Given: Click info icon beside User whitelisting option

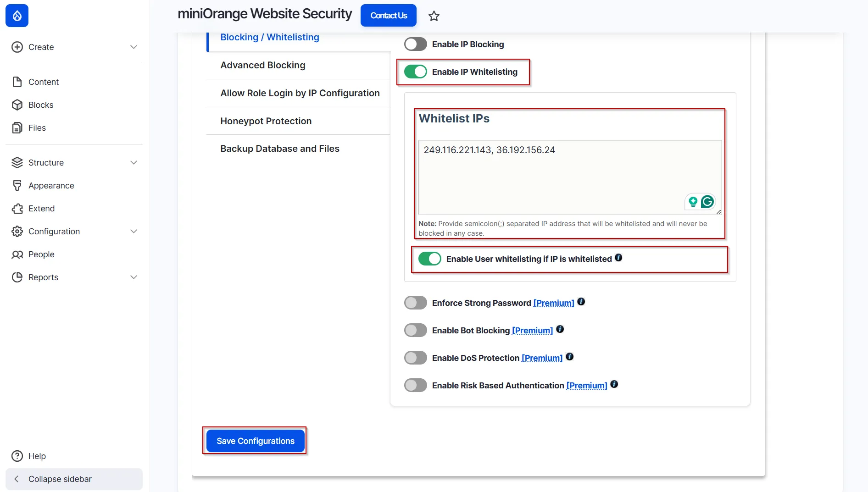Looking at the screenshot, I should pyautogui.click(x=618, y=258).
